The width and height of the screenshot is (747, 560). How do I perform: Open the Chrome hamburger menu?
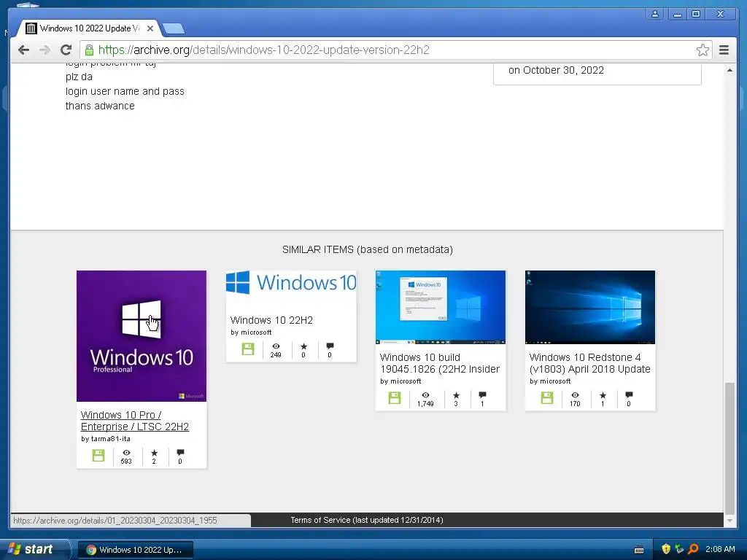(724, 50)
